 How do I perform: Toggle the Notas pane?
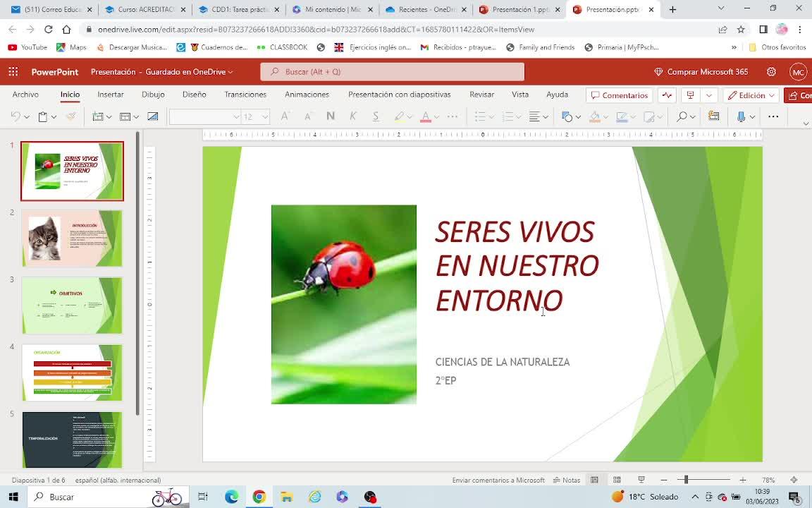coord(567,480)
